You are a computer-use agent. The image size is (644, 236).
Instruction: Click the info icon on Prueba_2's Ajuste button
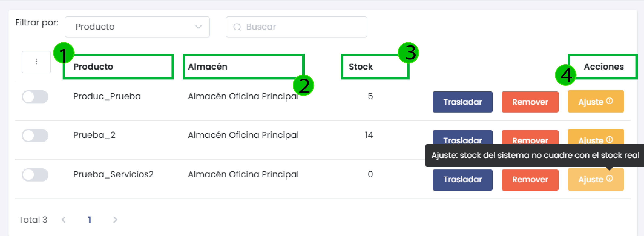click(x=609, y=140)
